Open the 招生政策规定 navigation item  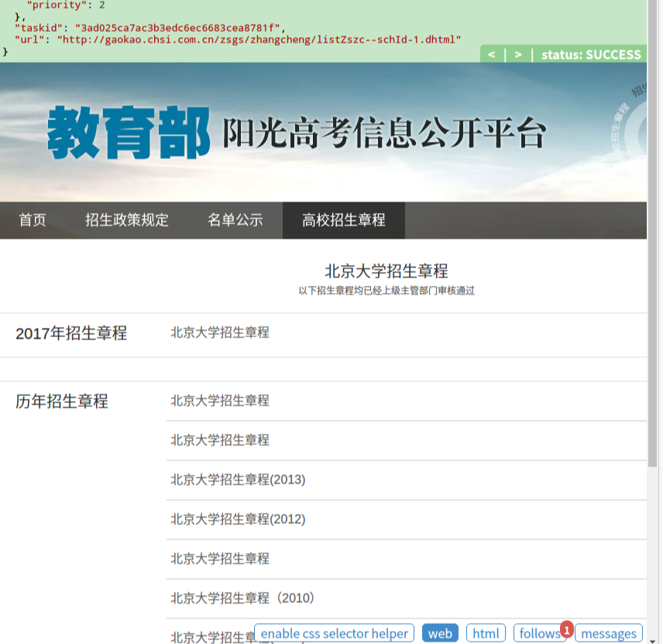click(x=127, y=220)
